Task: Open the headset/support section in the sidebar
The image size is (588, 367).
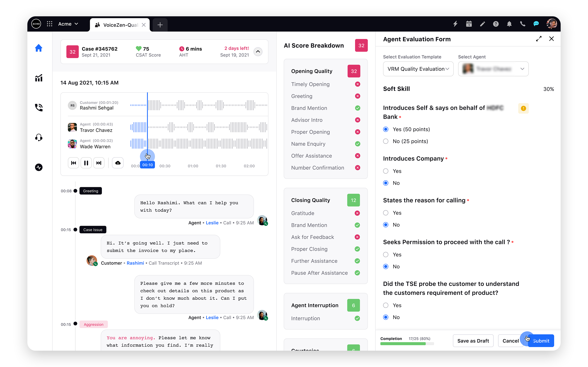Action: pyautogui.click(x=39, y=137)
